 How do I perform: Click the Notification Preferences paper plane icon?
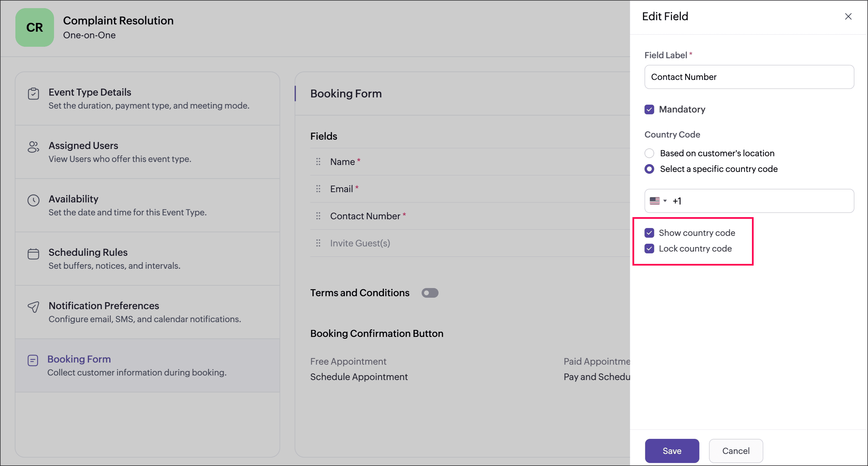(x=34, y=307)
